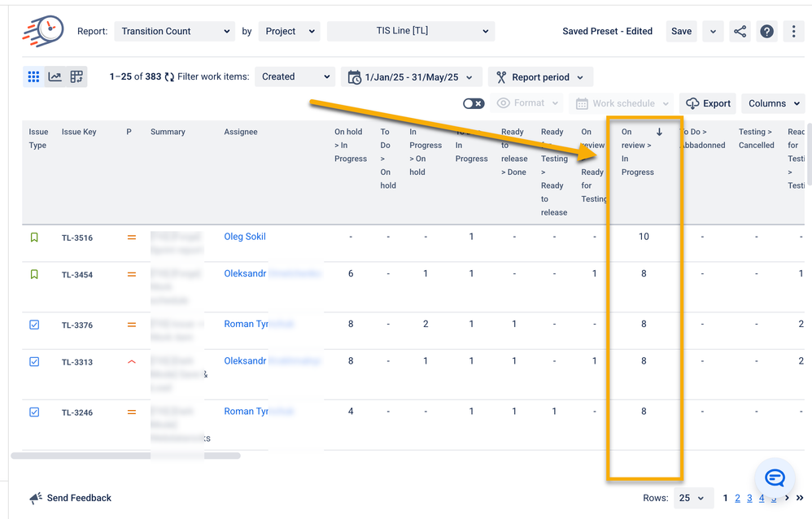Click the Save button
The height and width of the screenshot is (519, 812).
pyautogui.click(x=681, y=31)
